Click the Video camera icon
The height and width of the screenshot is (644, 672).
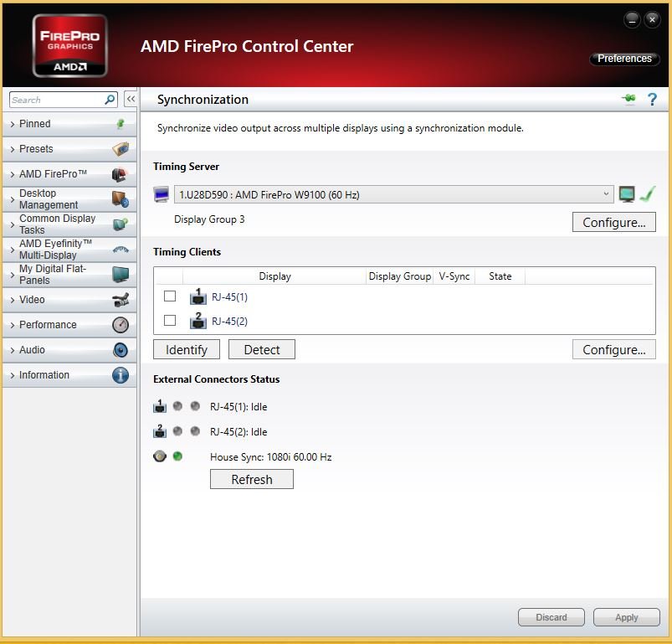click(x=121, y=300)
